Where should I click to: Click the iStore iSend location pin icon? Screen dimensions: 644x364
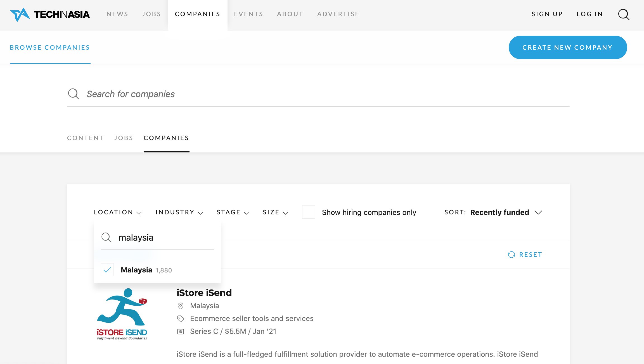coord(181,306)
